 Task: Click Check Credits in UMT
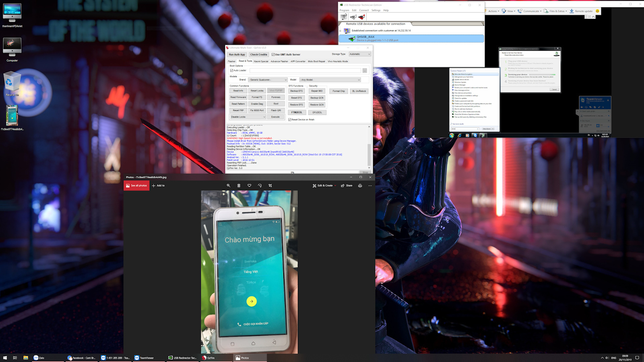pos(258,54)
